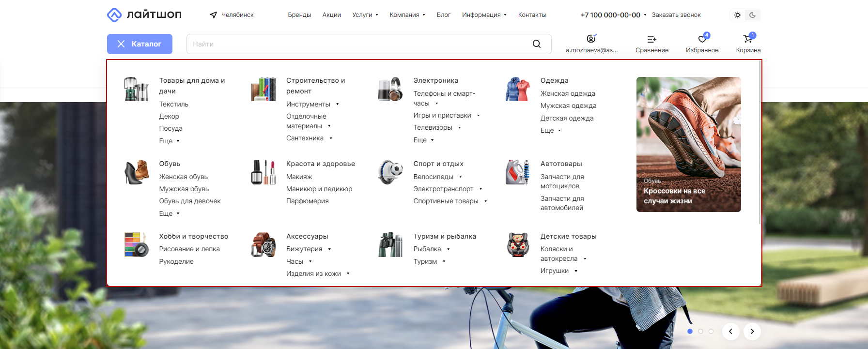Click the Одежда category image
Viewport: 868px width, 349px height.
(x=518, y=89)
